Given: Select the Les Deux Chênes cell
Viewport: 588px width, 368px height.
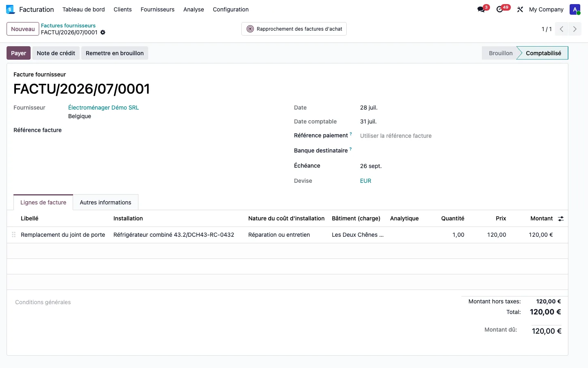Looking at the screenshot, I should [358, 235].
